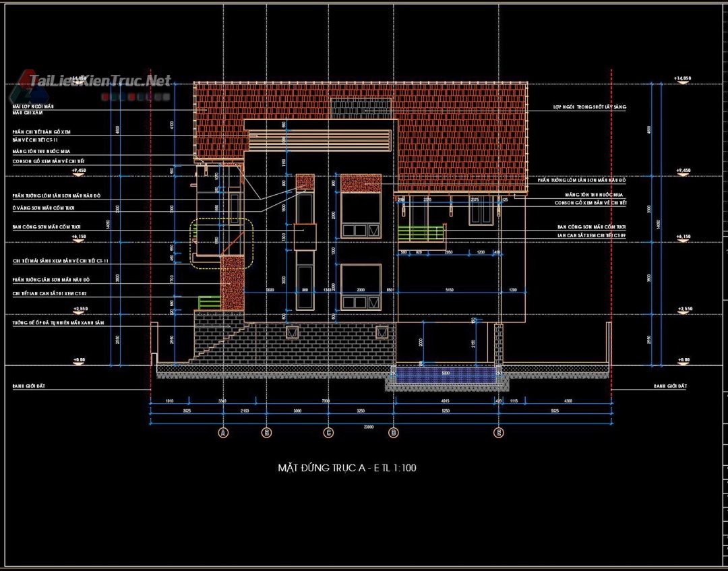
Task: Click the LỢP NGÓI TRONG SUỐT LẤY SÁNG annotation
Action: [590, 107]
